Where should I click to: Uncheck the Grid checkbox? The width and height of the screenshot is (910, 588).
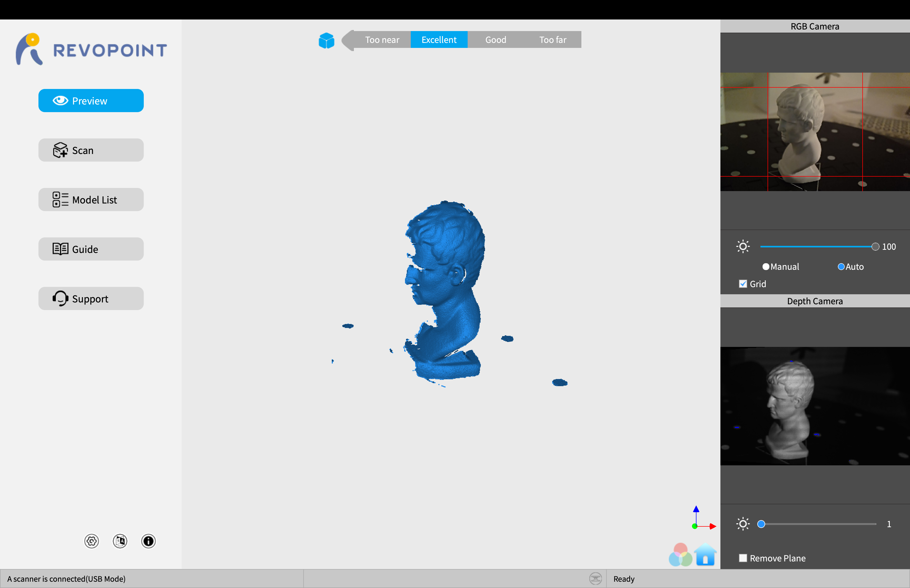coord(743,284)
